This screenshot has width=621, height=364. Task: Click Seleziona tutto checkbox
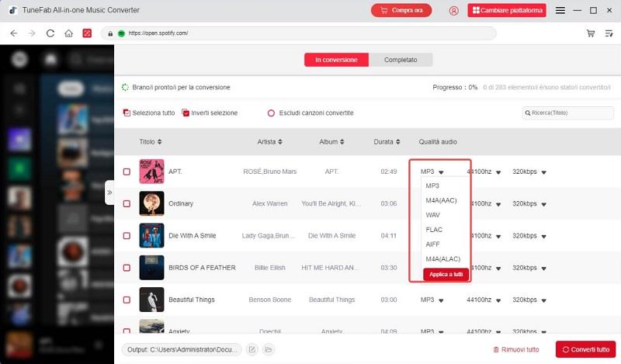point(127,113)
